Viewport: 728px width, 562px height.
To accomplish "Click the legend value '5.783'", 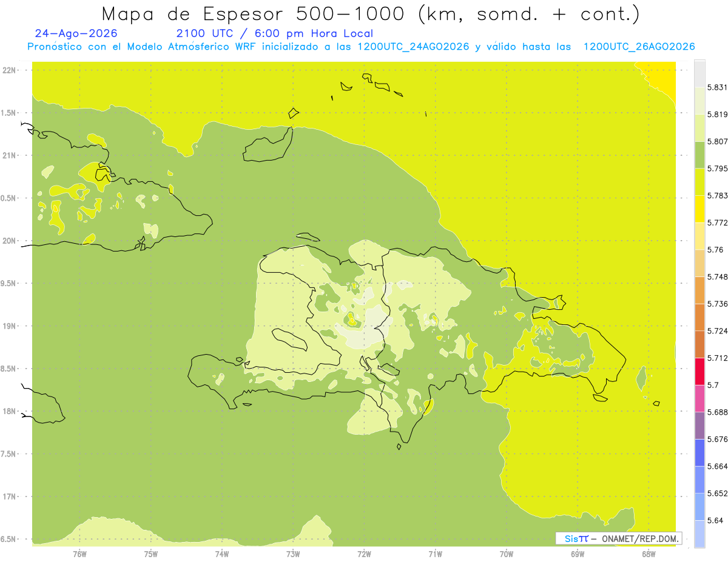I will click(717, 195).
